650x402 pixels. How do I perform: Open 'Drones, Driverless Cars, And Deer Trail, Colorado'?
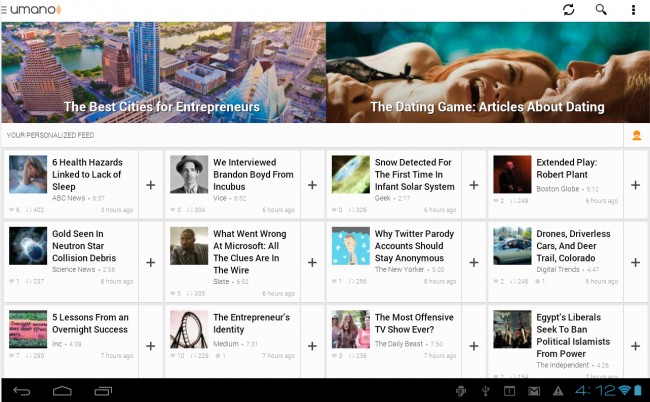pos(573,246)
